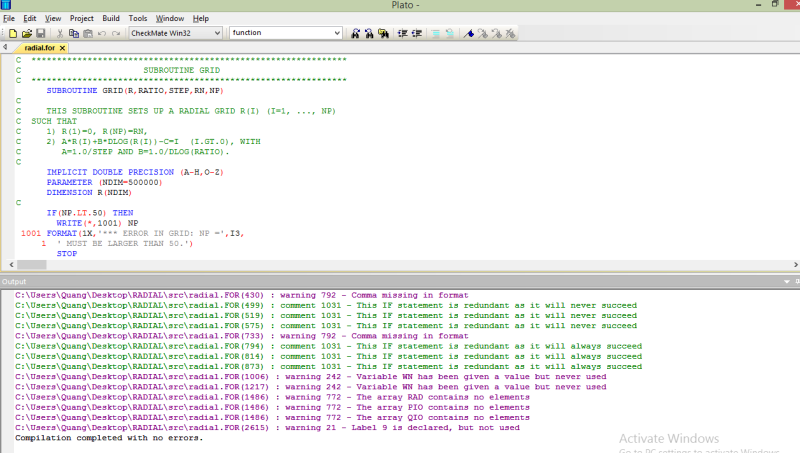Click the array RAD contains no elements warning
Viewport: 800px width, 453px height.
[272, 397]
